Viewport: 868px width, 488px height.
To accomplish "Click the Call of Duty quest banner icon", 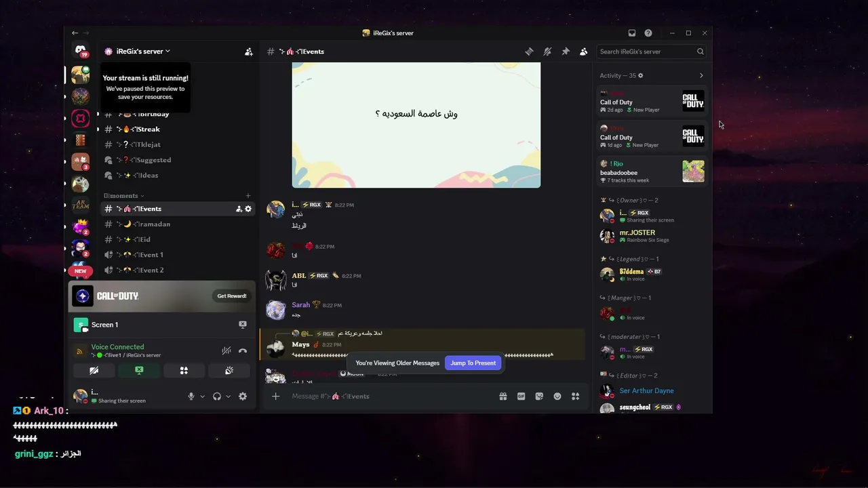I will [83, 296].
